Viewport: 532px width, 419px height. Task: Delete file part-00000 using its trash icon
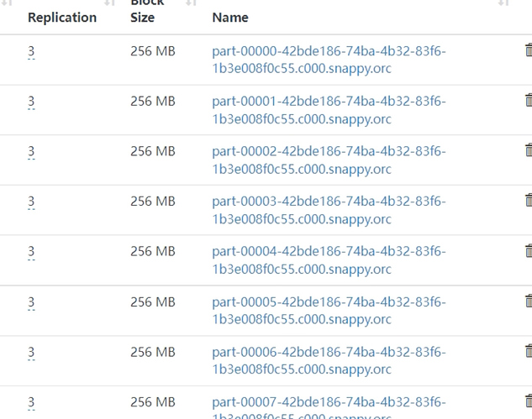click(x=529, y=50)
